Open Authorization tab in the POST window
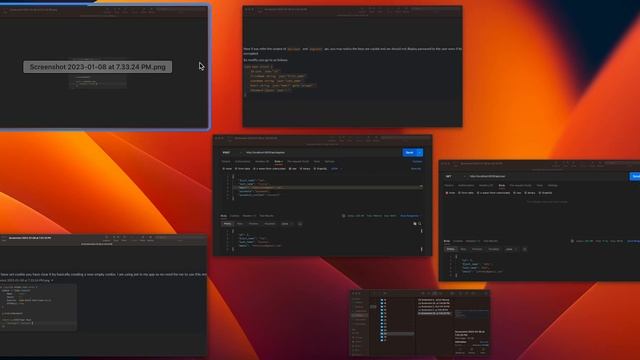640x360 pixels. (x=242, y=162)
